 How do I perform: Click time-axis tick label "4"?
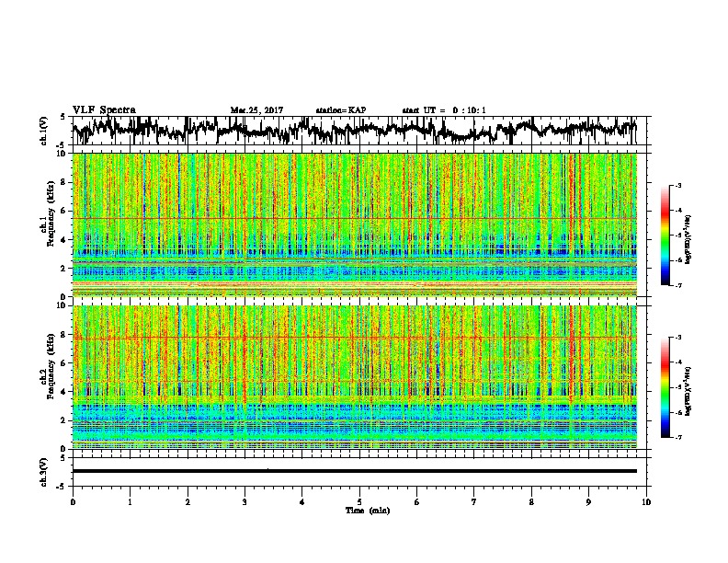302,502
